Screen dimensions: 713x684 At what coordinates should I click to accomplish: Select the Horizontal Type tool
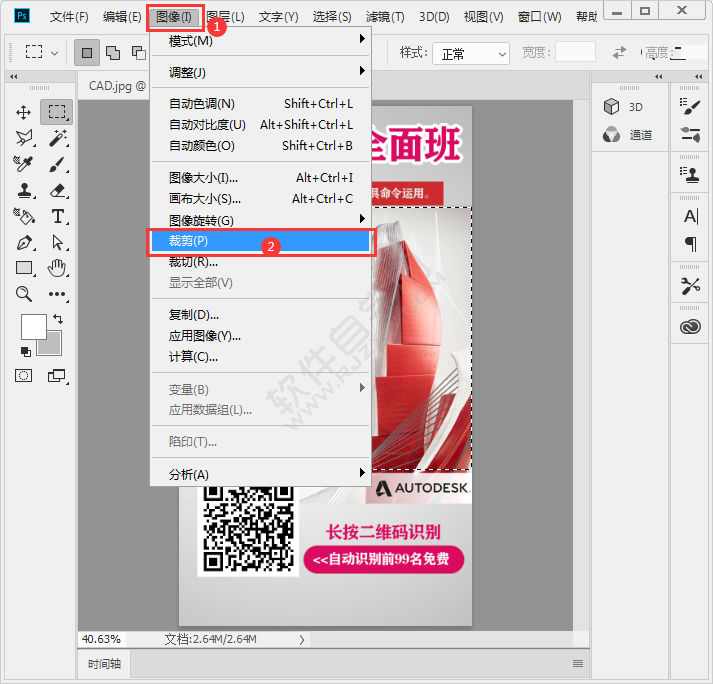(x=58, y=216)
